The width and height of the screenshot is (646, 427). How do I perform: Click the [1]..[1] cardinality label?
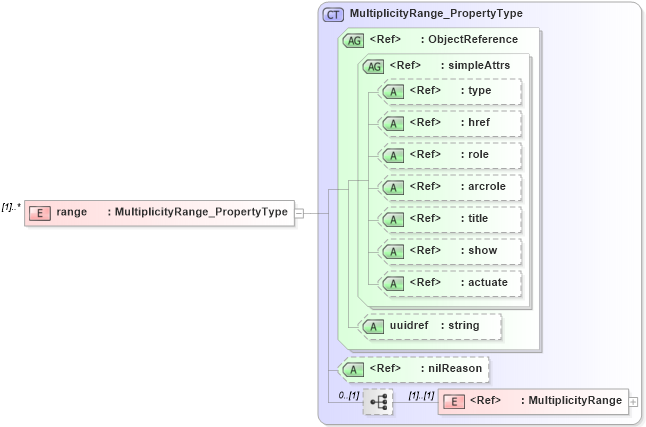tap(421, 395)
